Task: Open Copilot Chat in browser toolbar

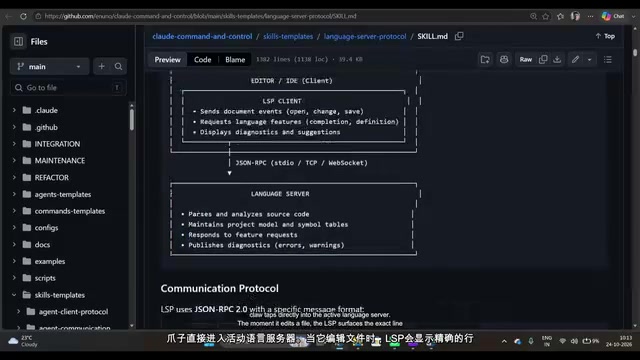Action: 613,16
